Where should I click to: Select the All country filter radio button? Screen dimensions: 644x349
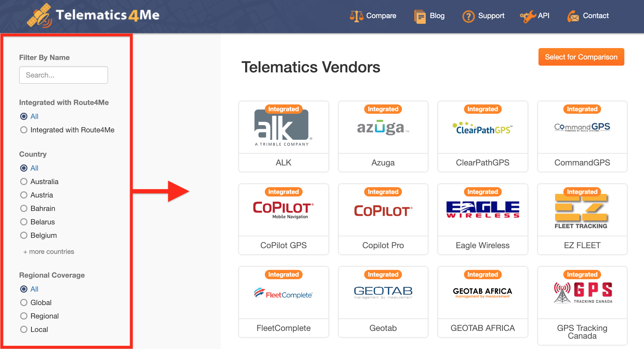pyautogui.click(x=24, y=168)
